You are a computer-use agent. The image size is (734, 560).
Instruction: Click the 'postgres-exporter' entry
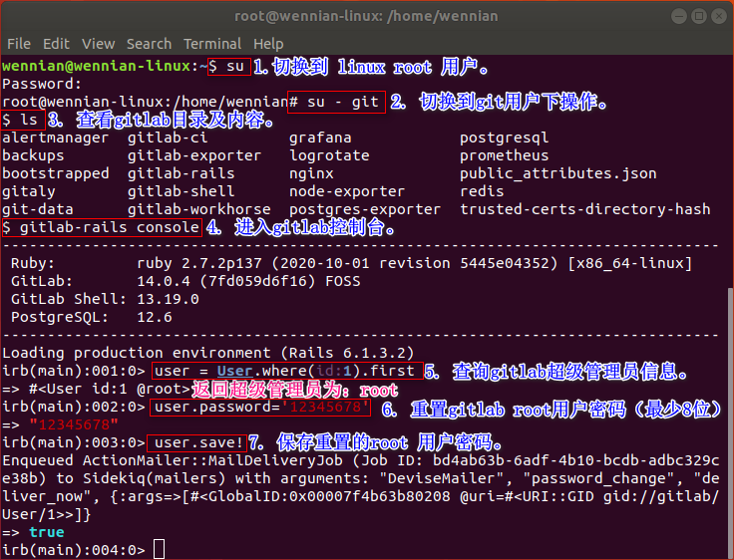coord(365,209)
